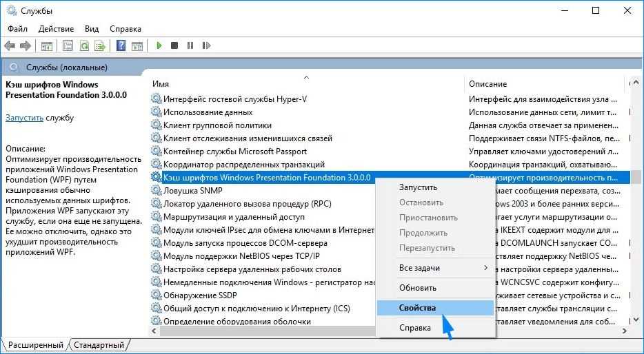Image resolution: width=644 pixels, height=354 pixels.
Task: Switch to the 'Стандартный' tab
Action: click(x=99, y=345)
